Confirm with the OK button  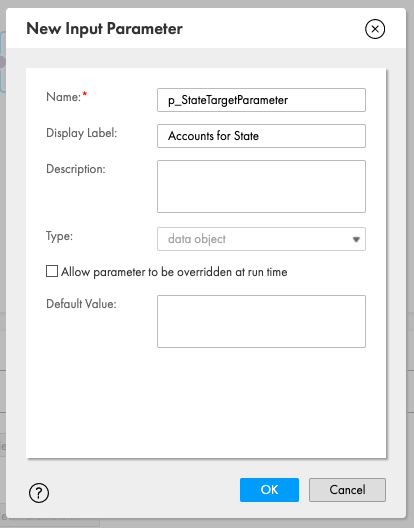point(269,490)
